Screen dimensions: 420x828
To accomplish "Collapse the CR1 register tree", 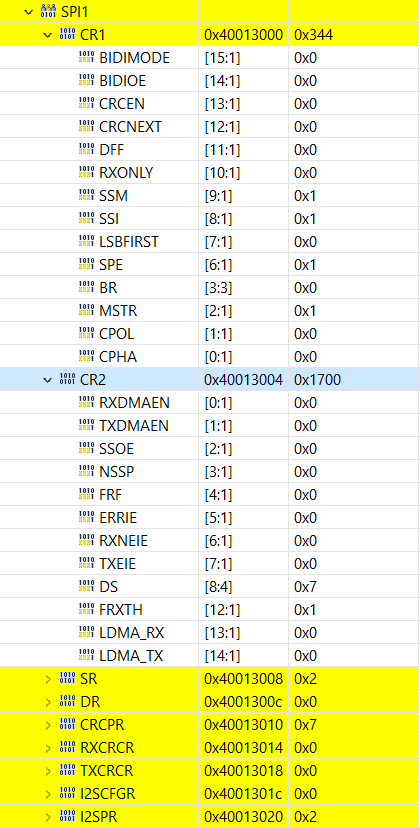I will click(49, 35).
